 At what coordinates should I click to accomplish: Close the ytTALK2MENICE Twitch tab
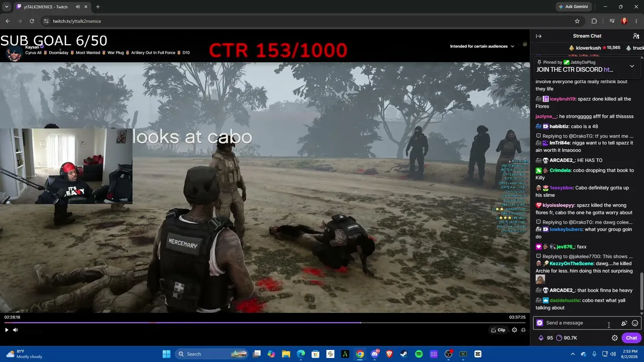coord(86,7)
